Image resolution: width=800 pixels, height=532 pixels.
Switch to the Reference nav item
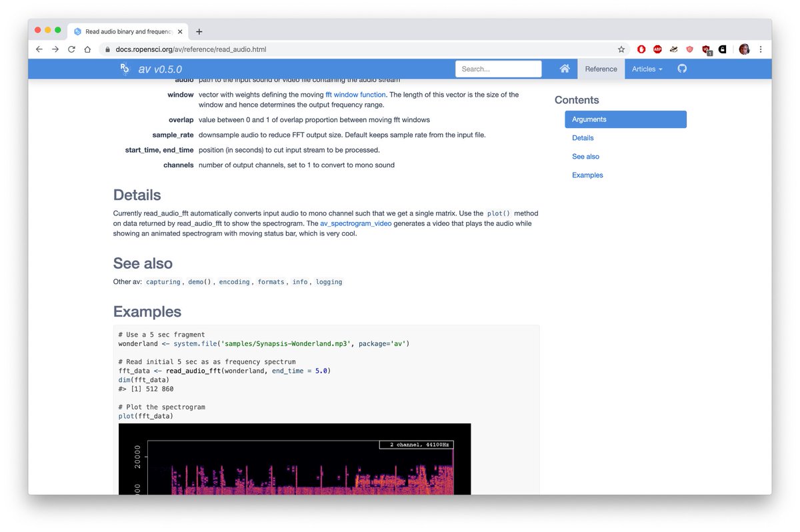[601, 69]
